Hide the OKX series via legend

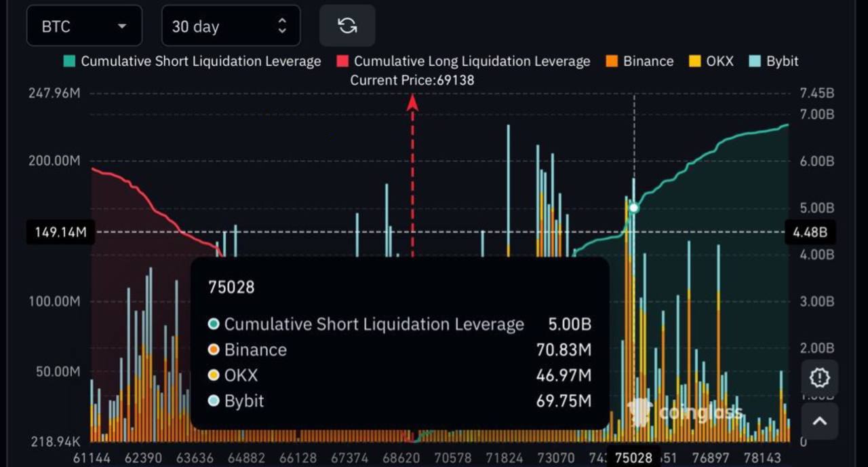pyautogui.click(x=719, y=61)
